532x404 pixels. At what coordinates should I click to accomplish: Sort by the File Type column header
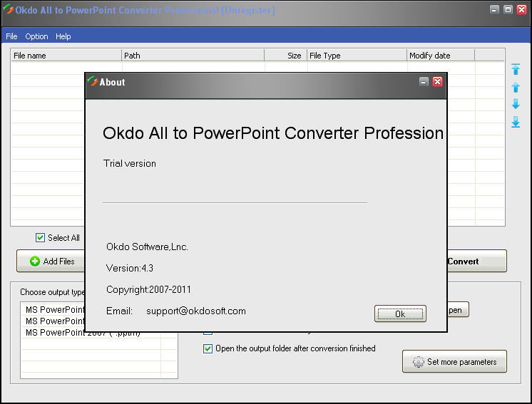pyautogui.click(x=357, y=56)
